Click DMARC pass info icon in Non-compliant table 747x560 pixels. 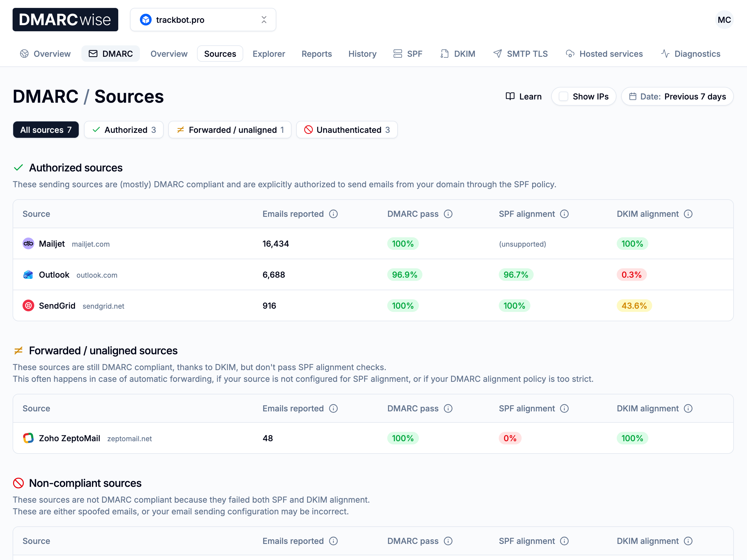[448, 541]
